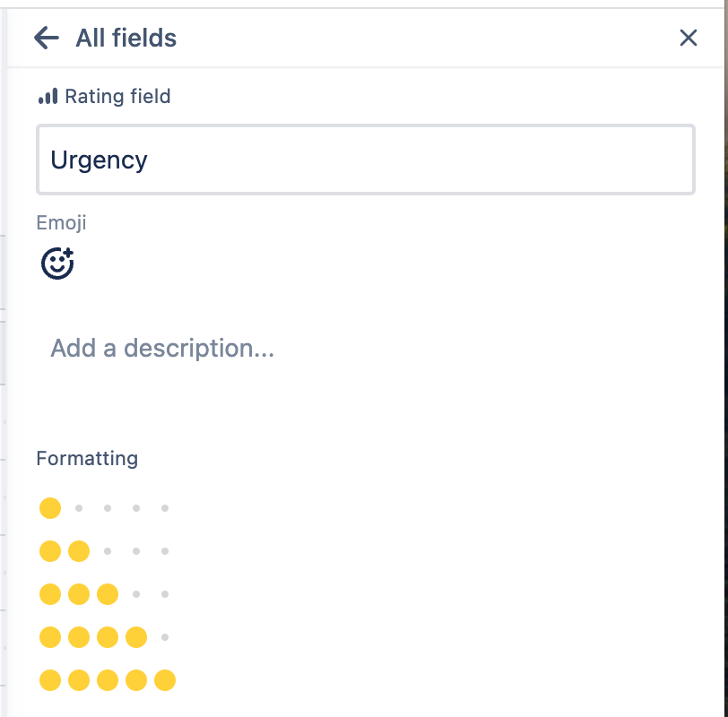728x717 pixels.
Task: Click last grey dot in one-dot row
Action: point(165,508)
